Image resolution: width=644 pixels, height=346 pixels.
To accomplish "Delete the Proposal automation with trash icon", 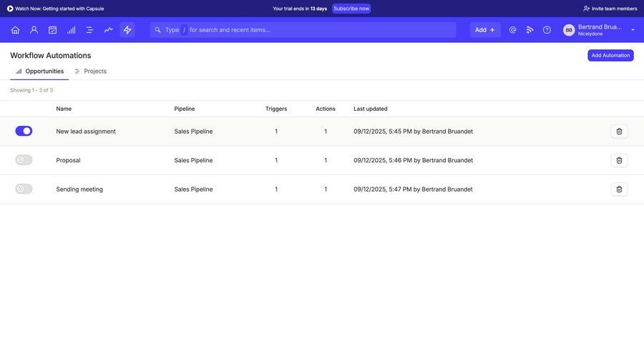I will 619,160.
